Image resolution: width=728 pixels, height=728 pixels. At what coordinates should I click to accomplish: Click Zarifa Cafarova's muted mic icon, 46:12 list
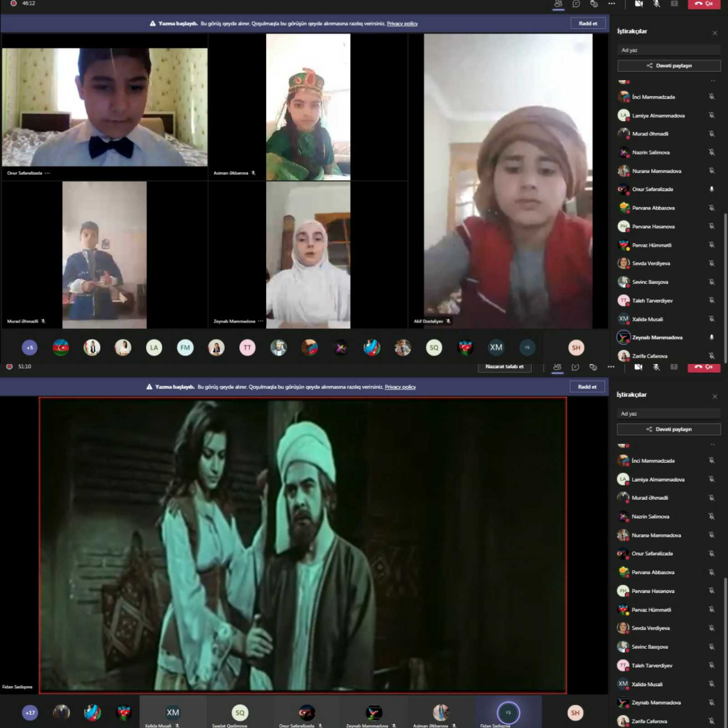click(712, 356)
